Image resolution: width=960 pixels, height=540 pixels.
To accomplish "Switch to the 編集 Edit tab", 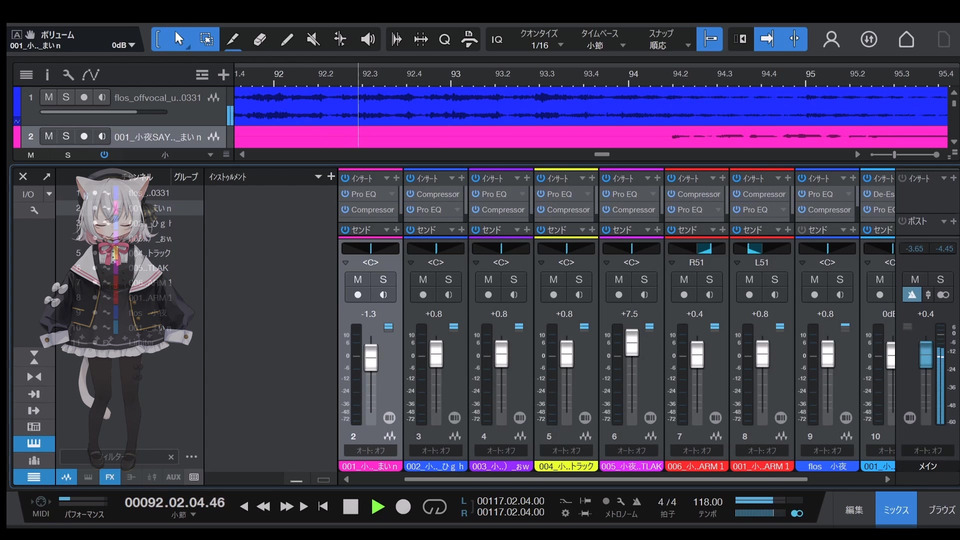I will pyautogui.click(x=853, y=509).
